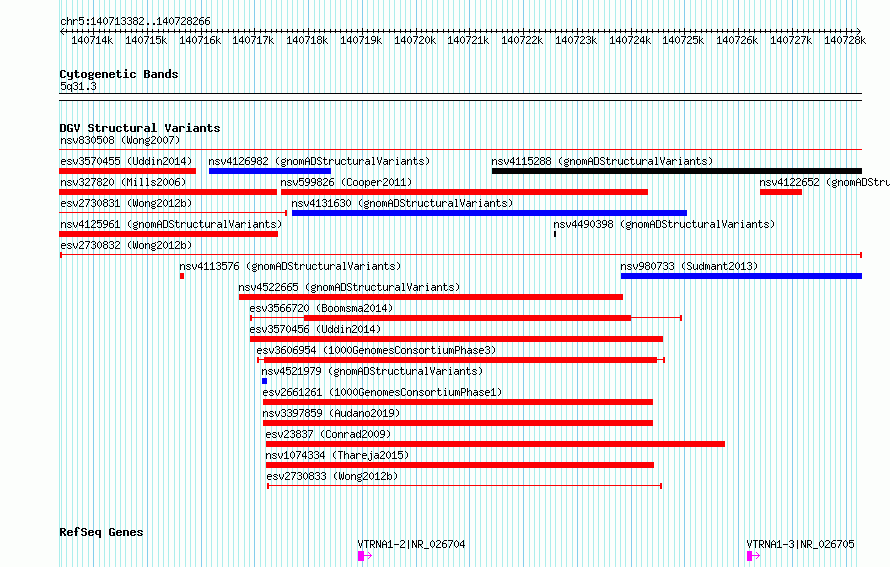The width and height of the screenshot is (890, 567).
Task: Click the 140720k ruler position
Action: [x=415, y=40]
